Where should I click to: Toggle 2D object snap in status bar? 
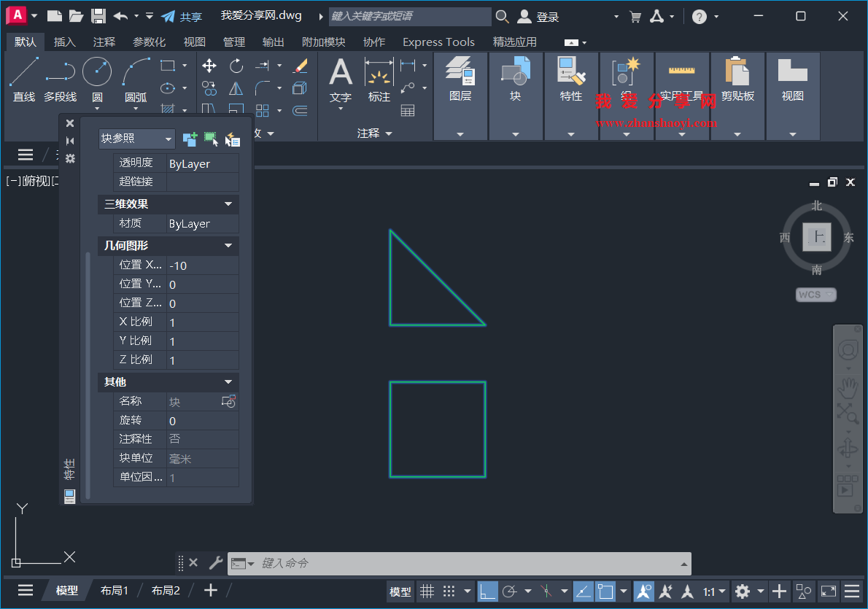pos(605,591)
